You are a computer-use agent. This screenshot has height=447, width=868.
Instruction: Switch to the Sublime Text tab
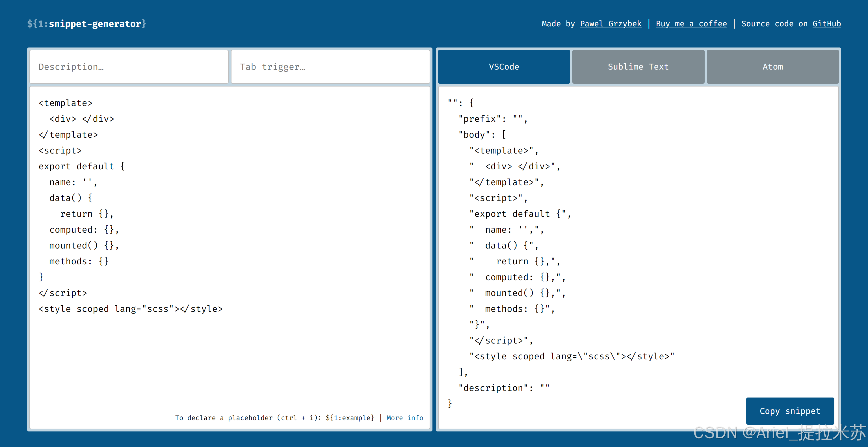[x=638, y=67]
